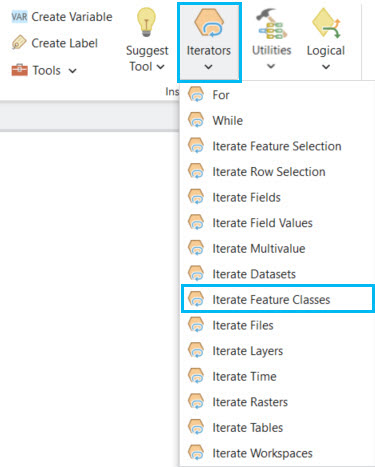Click the Create Variable label
375x467 pixels.
click(x=72, y=17)
